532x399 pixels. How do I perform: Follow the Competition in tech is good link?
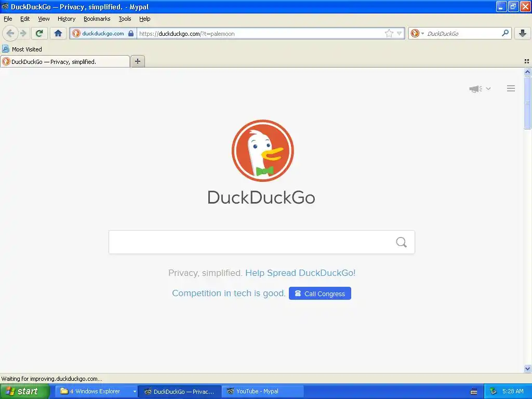229,293
